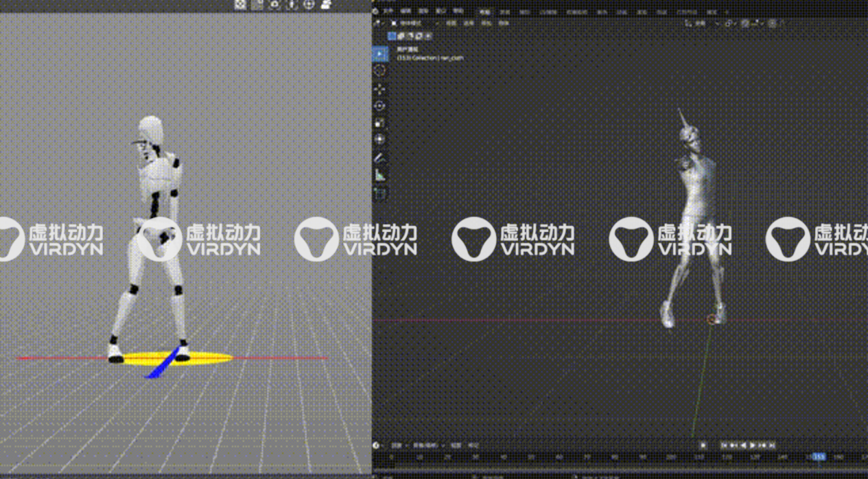This screenshot has height=479, width=868.
Task: Open the 全局 transform orientation dropdown
Action: point(702,23)
